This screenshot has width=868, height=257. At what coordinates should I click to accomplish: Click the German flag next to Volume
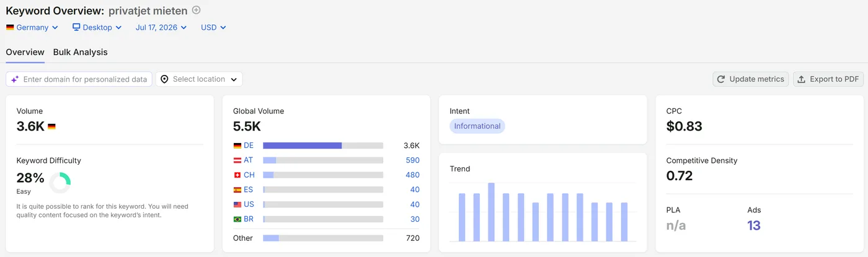[x=51, y=126]
